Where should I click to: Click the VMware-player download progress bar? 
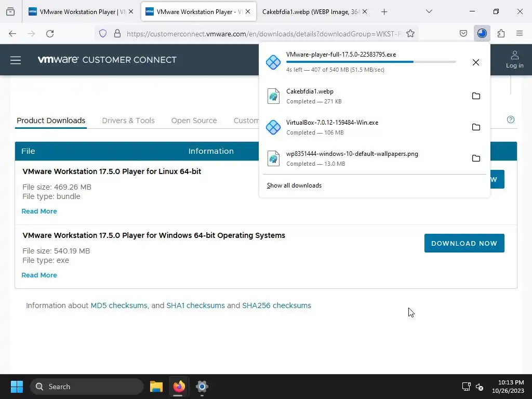pos(371,62)
